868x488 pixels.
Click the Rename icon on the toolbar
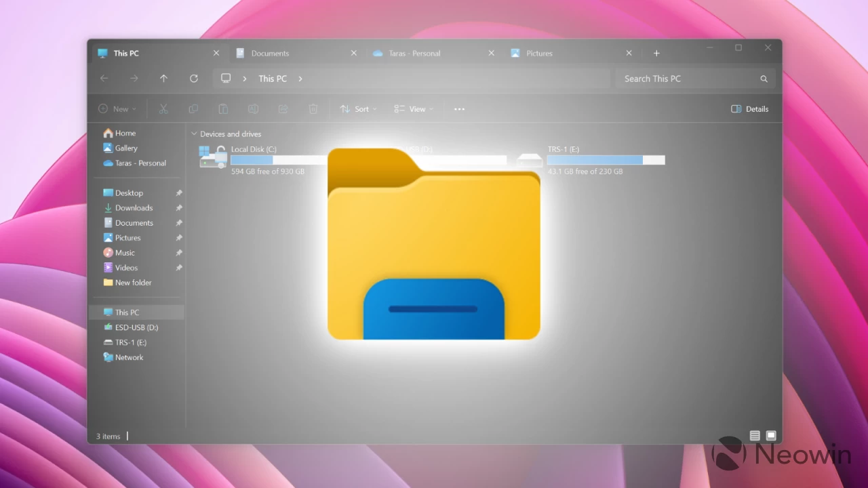point(253,108)
